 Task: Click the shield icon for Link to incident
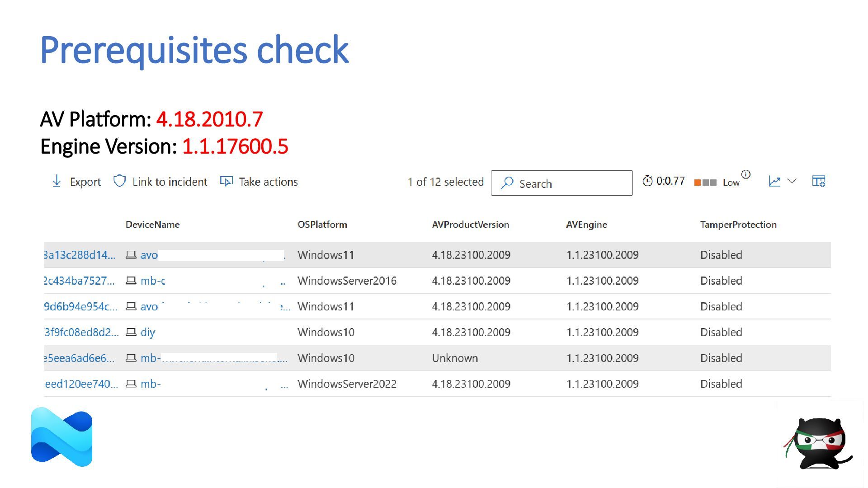[119, 181]
